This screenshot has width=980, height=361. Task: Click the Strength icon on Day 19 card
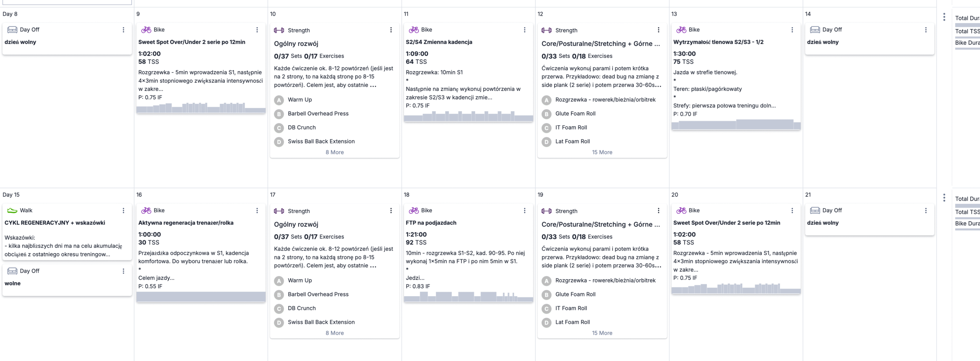pos(547,211)
